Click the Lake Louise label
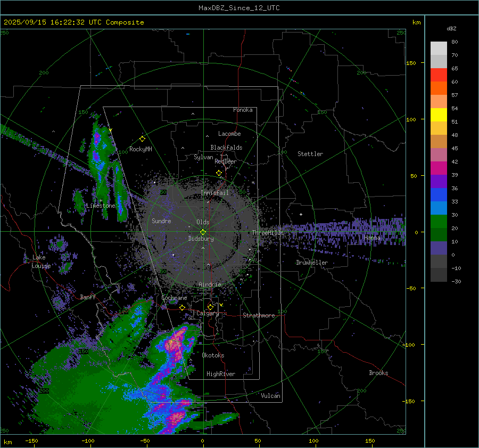This screenshot has height=448, width=479. coord(41,262)
